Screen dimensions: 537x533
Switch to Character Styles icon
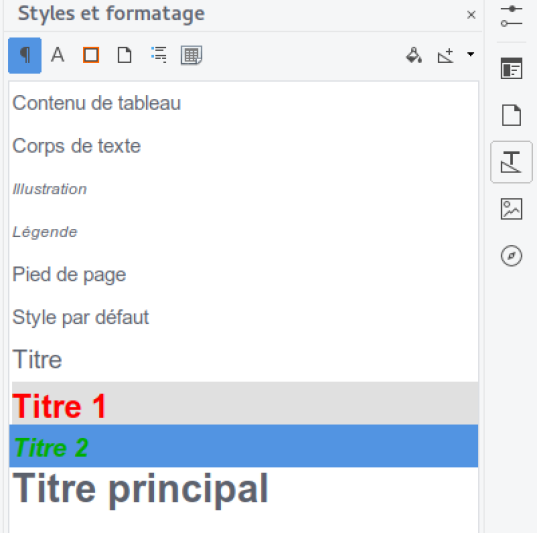click(58, 55)
